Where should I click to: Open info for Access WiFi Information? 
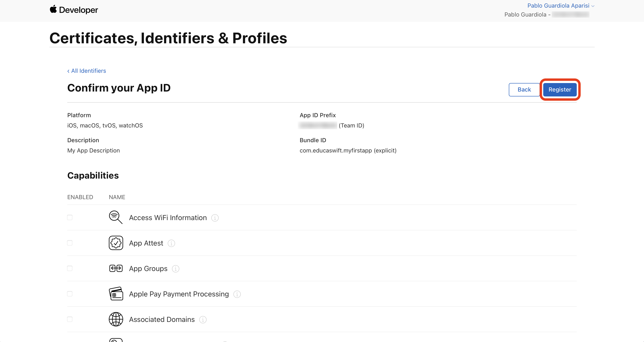pos(215,218)
